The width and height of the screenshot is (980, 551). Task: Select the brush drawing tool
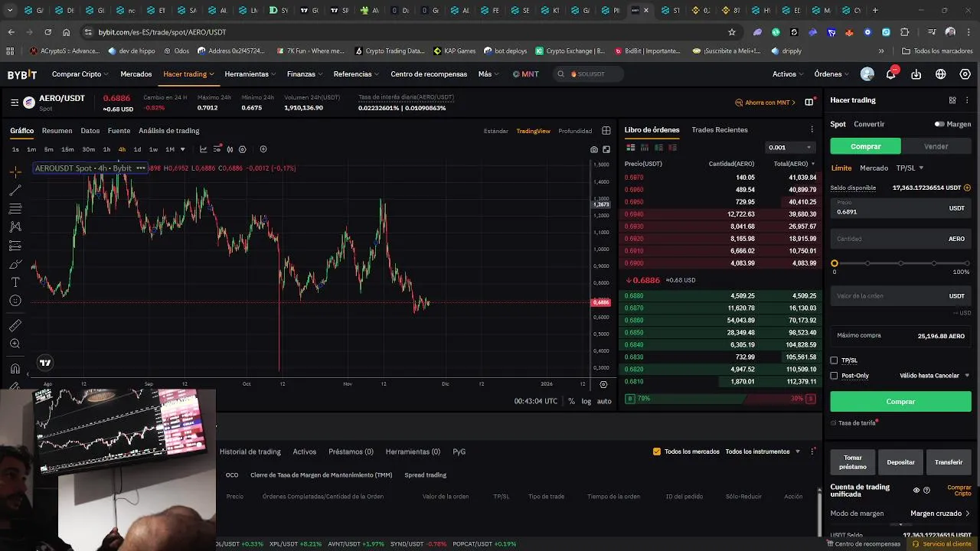click(x=15, y=264)
